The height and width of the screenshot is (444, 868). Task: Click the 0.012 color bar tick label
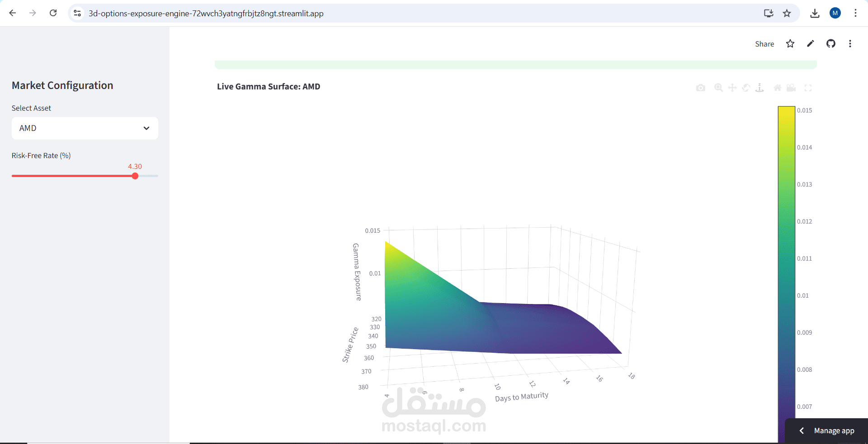coord(804,221)
